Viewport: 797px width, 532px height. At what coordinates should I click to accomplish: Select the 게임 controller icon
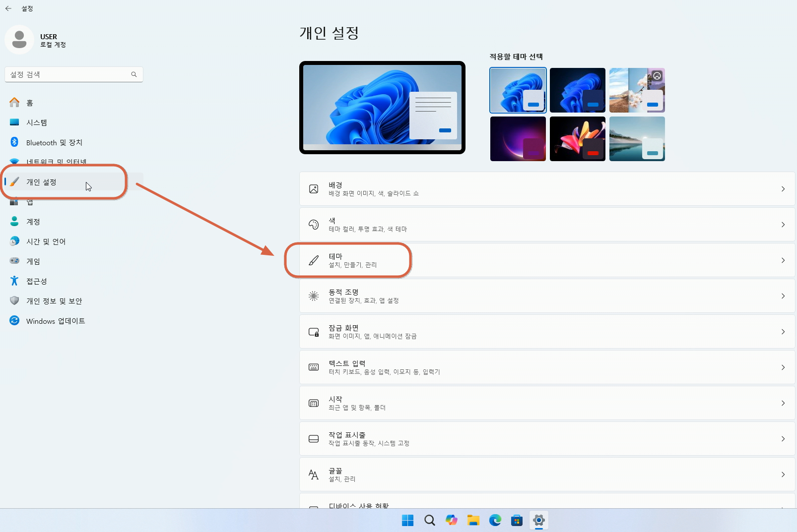pos(14,261)
